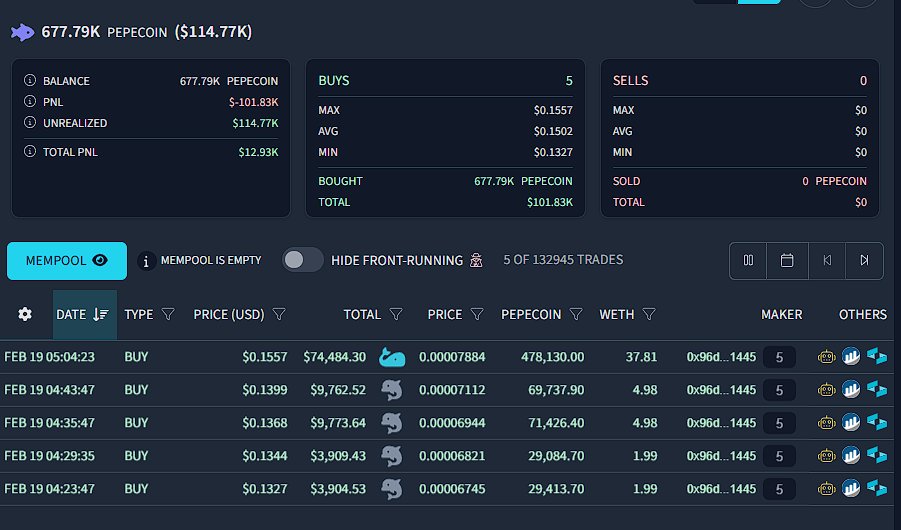Click the cyan arrows icon on the 04:23:47 row
This screenshot has height=530, width=901.
tap(877, 489)
